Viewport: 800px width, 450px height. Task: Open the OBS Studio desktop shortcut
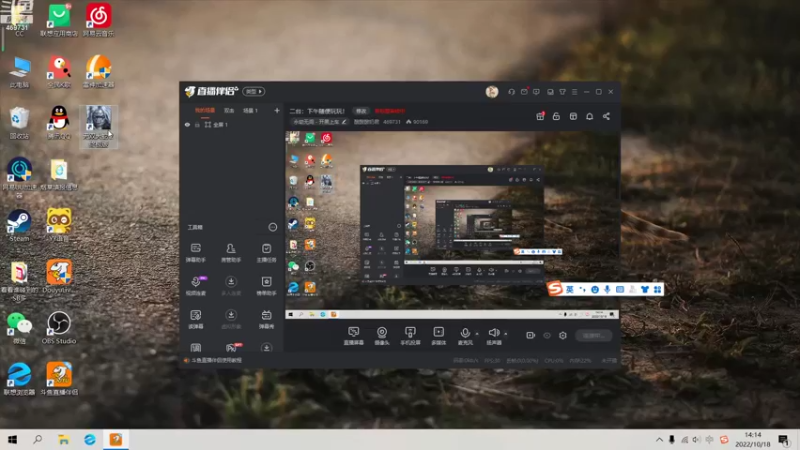(59, 327)
